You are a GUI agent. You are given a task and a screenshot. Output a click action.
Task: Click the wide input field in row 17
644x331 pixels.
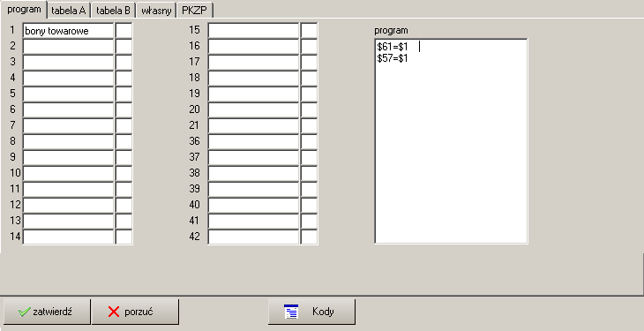coord(253,63)
